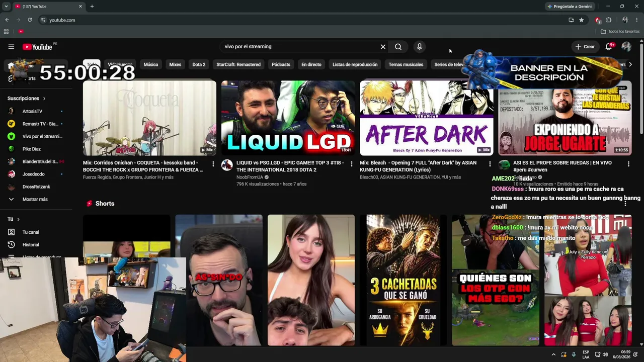Viewport: 644px width, 362px height.
Task: Click Pregúntale a Gemini button
Action: (x=570, y=7)
